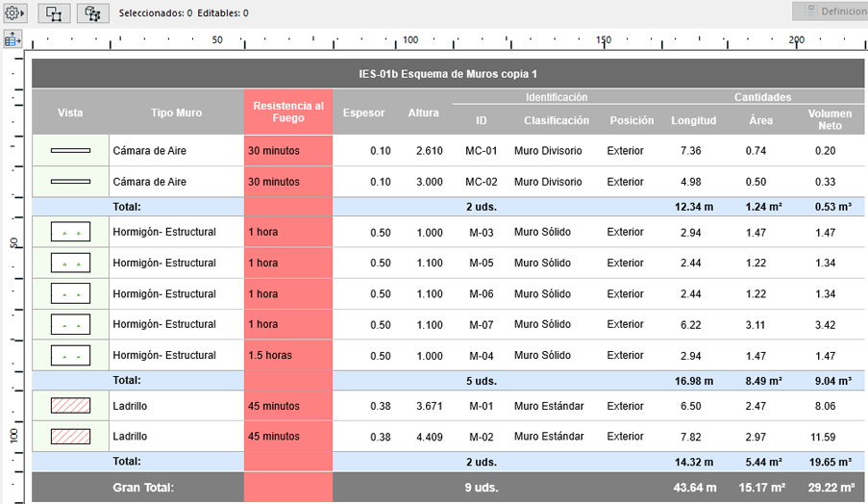The width and height of the screenshot is (868, 504).
Task: Click longitud value 7.36
Action: pyautogui.click(x=691, y=151)
